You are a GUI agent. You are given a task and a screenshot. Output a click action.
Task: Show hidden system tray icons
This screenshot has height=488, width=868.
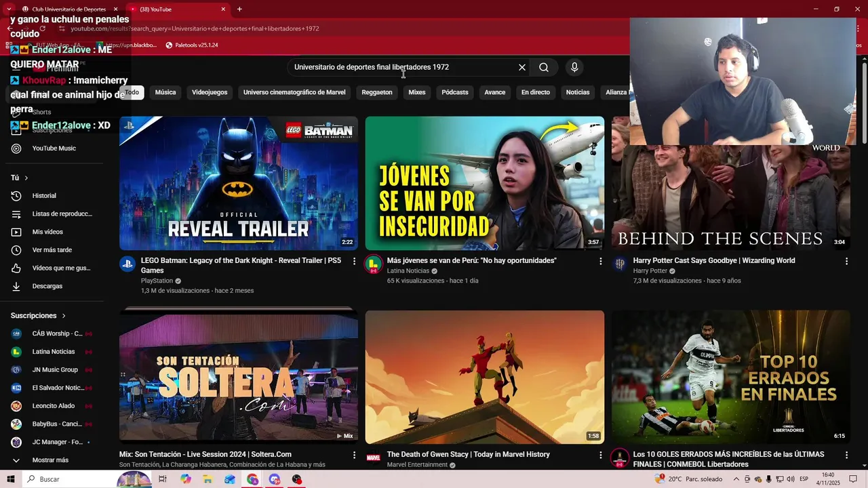pyautogui.click(x=737, y=479)
